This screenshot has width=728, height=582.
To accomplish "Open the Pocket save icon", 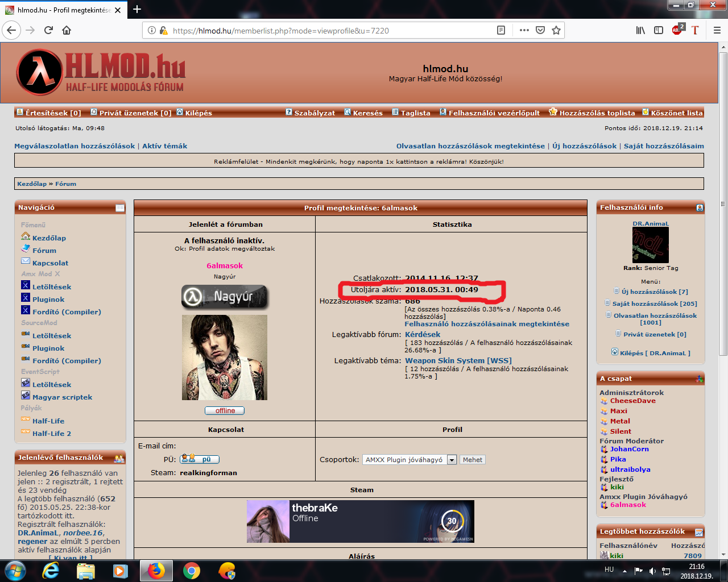I will (540, 30).
